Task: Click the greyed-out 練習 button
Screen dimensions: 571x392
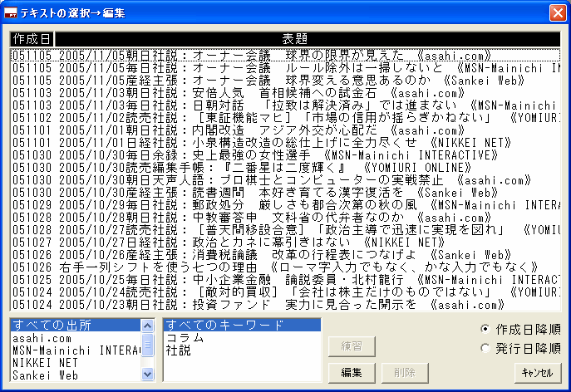Action: click(352, 346)
